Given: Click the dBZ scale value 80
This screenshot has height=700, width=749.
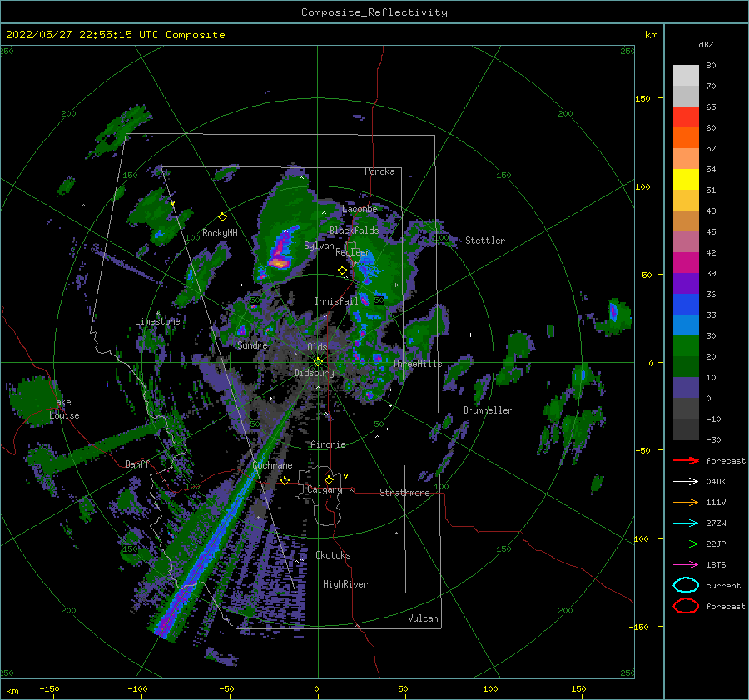Looking at the screenshot, I should click(x=711, y=66).
